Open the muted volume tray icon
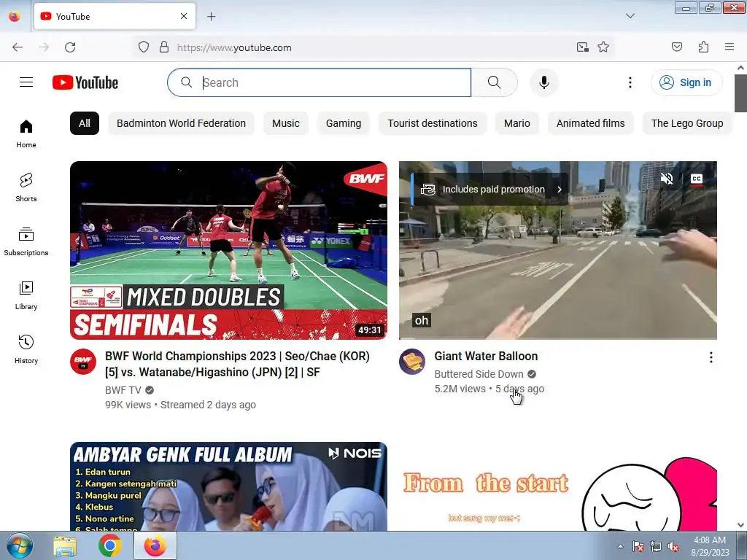Image resolution: width=747 pixels, height=560 pixels. [x=673, y=547]
